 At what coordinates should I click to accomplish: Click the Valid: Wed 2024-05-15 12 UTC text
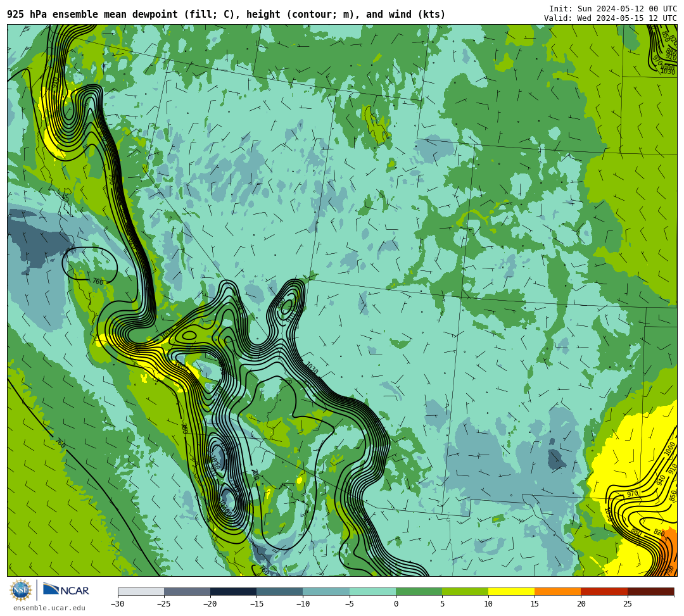[611, 18]
